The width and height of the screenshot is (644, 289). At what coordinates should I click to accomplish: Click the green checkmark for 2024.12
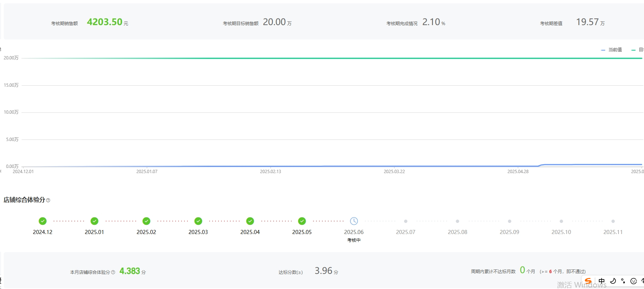(43, 221)
